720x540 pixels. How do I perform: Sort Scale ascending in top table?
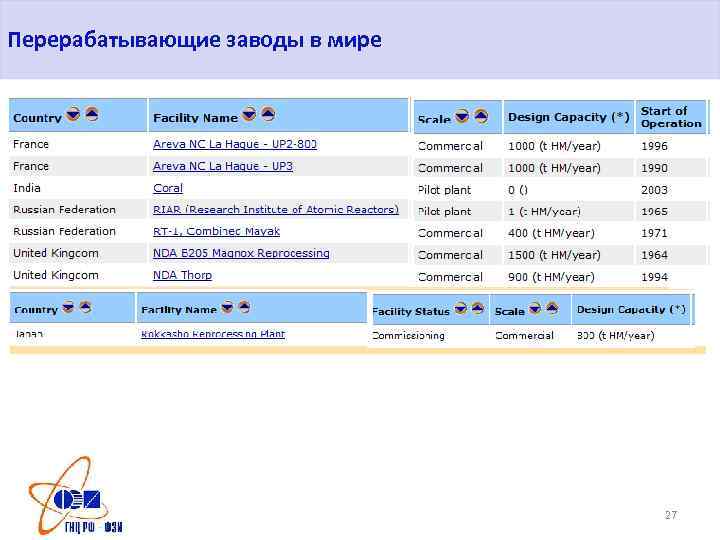pos(481,116)
